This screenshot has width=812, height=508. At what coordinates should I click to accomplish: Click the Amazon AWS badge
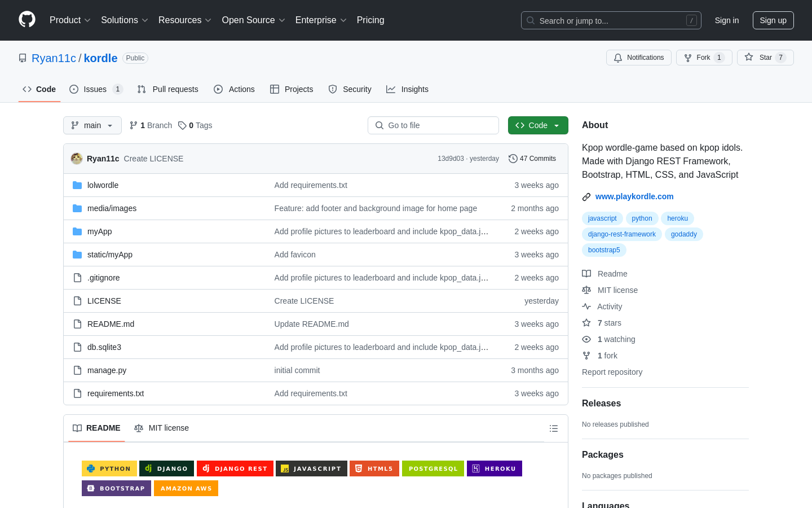186,488
